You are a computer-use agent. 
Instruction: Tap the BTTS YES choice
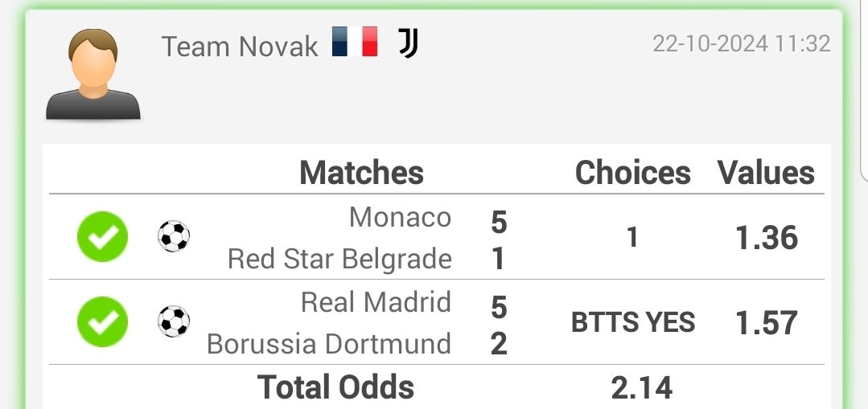(x=633, y=323)
